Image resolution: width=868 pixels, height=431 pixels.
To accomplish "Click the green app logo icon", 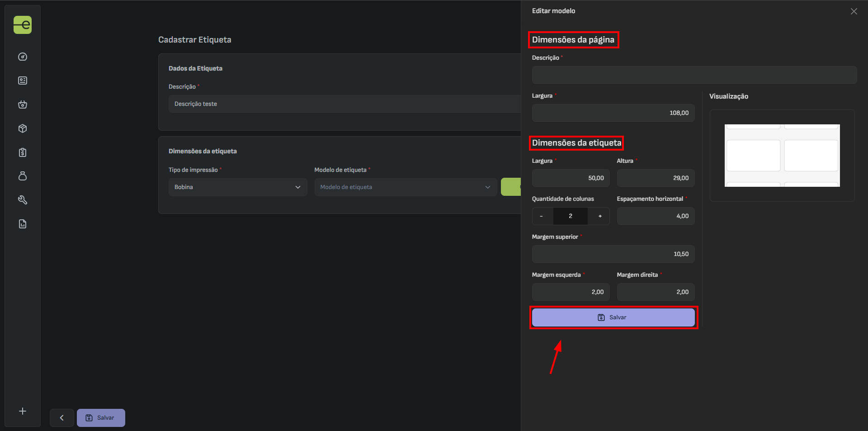I will coord(23,25).
